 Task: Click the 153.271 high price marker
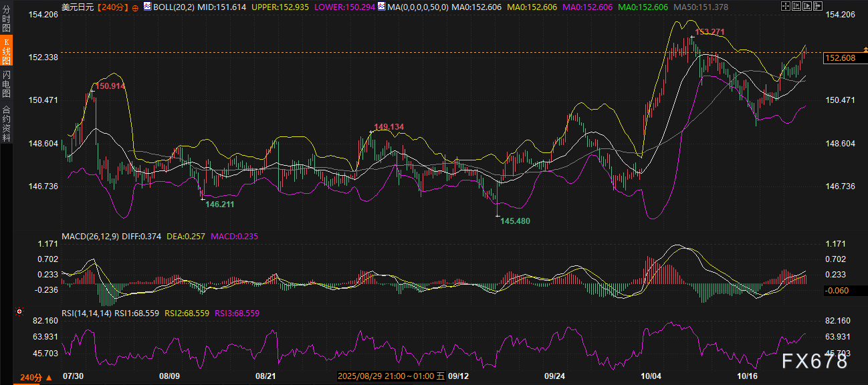pos(710,32)
